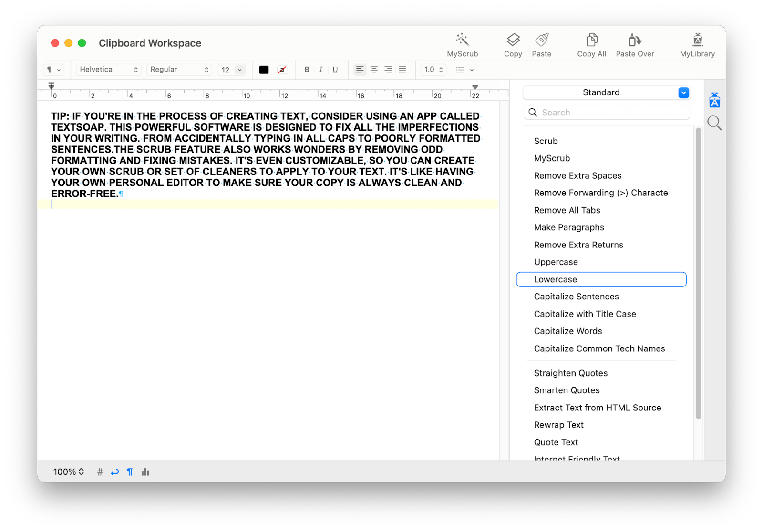Open the Helvetica font dropdown
The image size is (763, 532).
108,70
